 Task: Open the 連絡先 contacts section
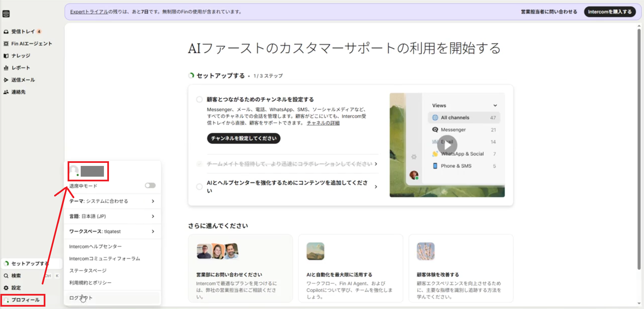tap(14, 92)
